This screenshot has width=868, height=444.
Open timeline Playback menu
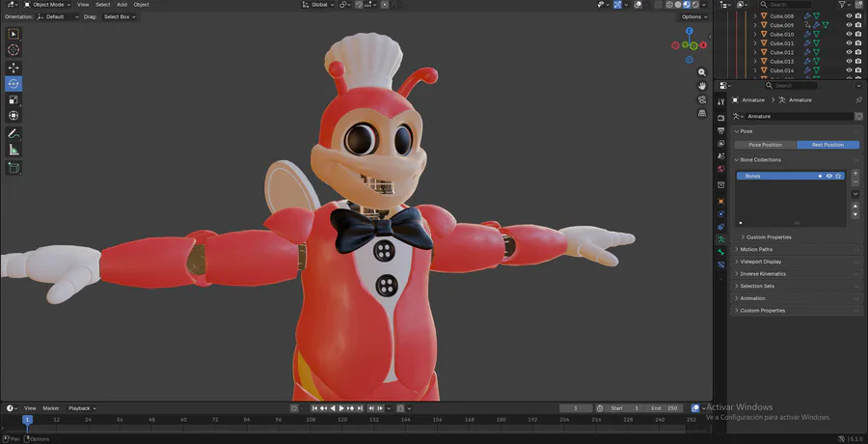click(x=82, y=408)
